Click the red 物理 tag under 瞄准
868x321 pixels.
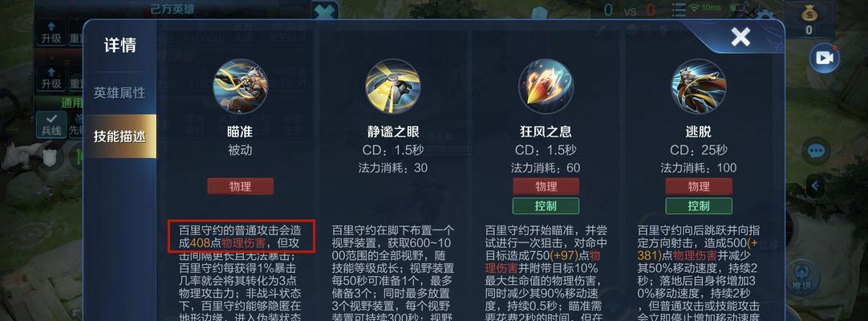click(240, 186)
